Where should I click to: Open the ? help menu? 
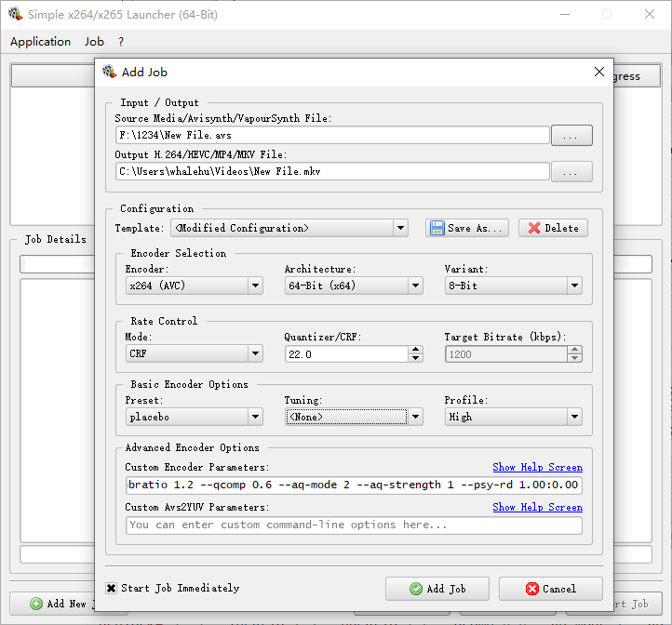tap(121, 42)
